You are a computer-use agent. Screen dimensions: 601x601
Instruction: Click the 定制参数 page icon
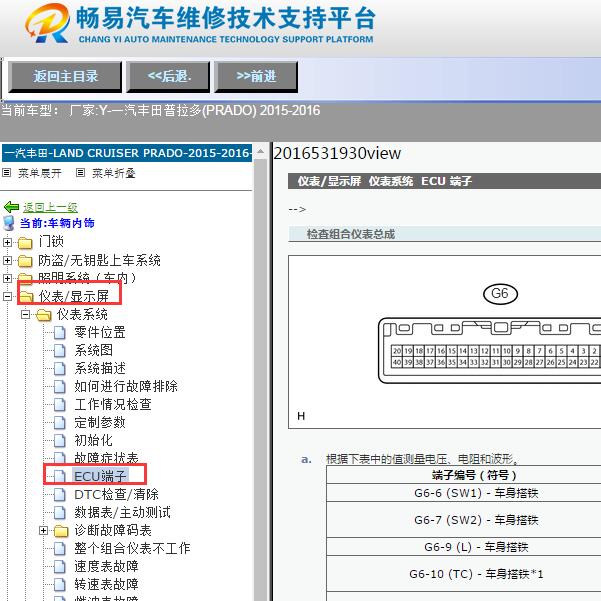click(59, 423)
